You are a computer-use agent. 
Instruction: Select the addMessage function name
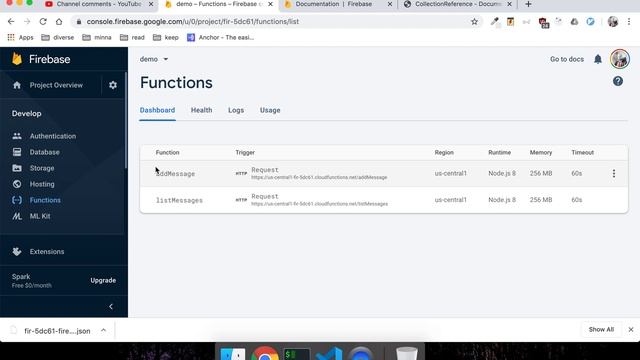tap(175, 174)
